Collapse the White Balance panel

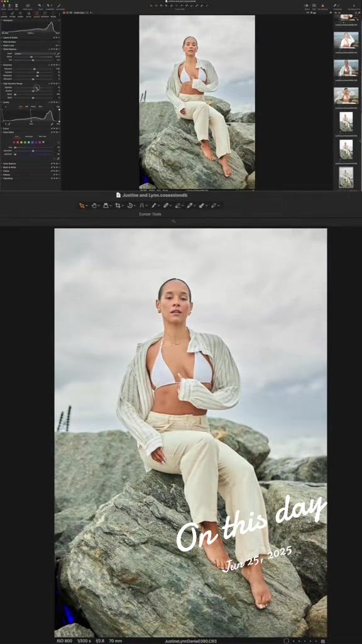1,49
